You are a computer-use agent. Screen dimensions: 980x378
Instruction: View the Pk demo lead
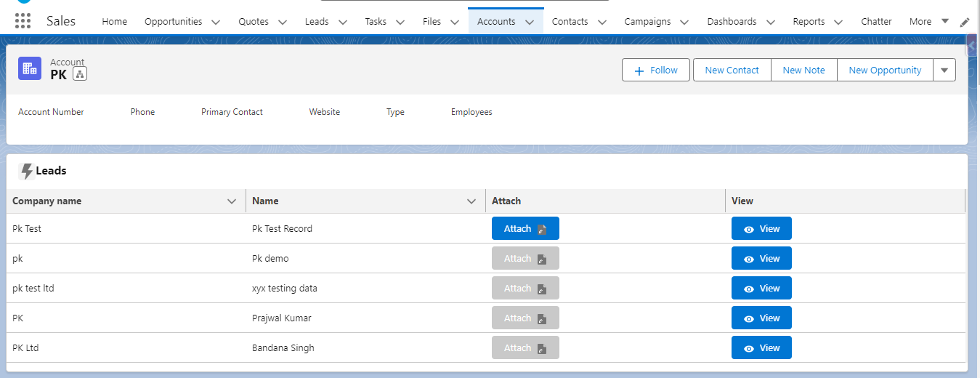(761, 259)
